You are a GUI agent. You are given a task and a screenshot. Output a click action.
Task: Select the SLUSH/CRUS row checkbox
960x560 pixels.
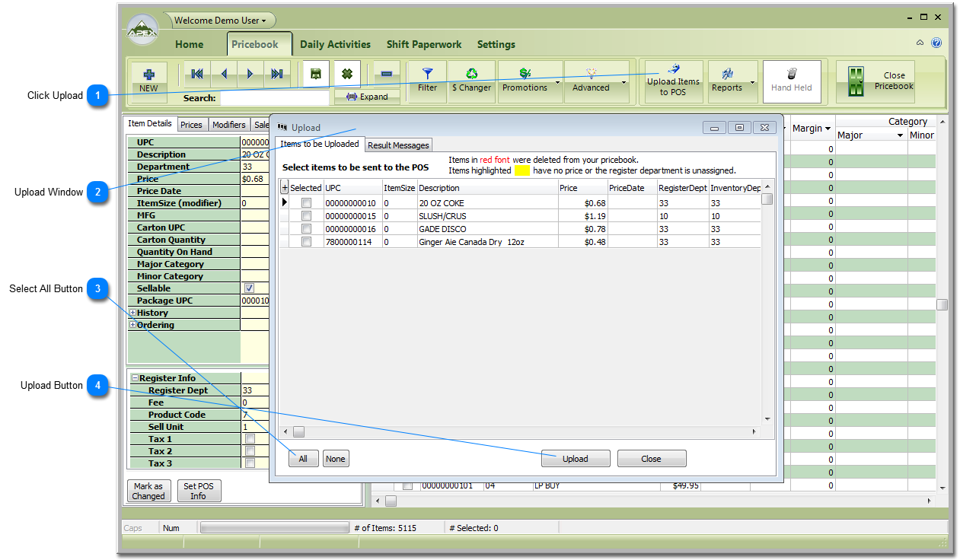(306, 216)
